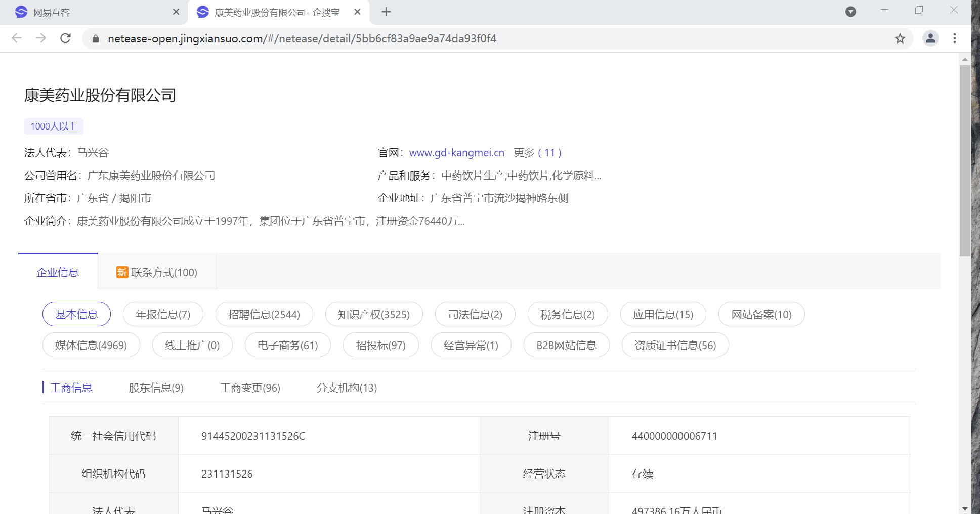980x514 pixels.
Task: Reload the current page
Action: pos(65,38)
